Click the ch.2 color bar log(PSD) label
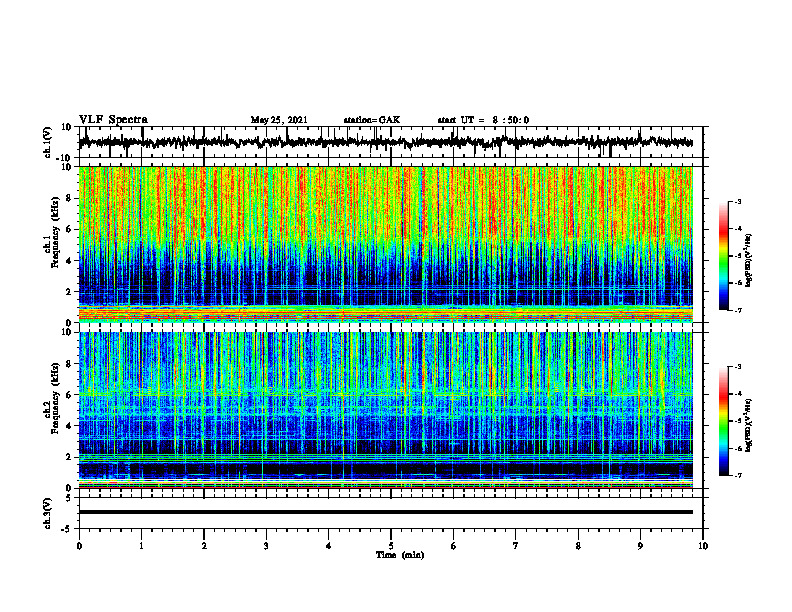Screen dimensions: 792x612 point(748,425)
